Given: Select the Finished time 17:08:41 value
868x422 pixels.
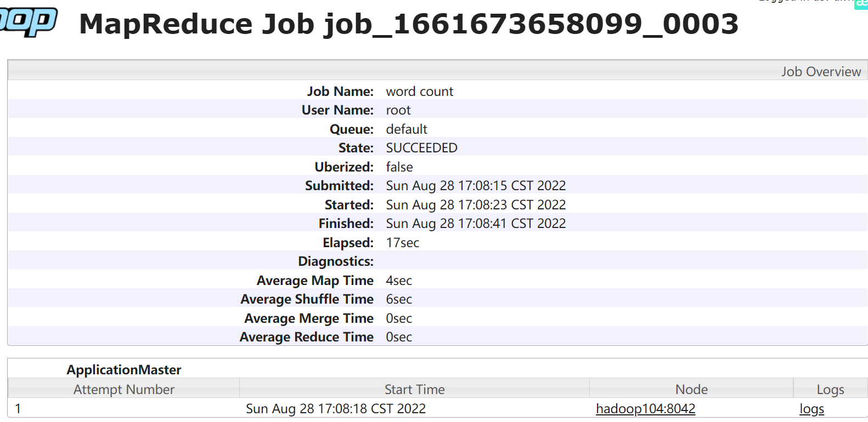Looking at the screenshot, I should (x=476, y=224).
